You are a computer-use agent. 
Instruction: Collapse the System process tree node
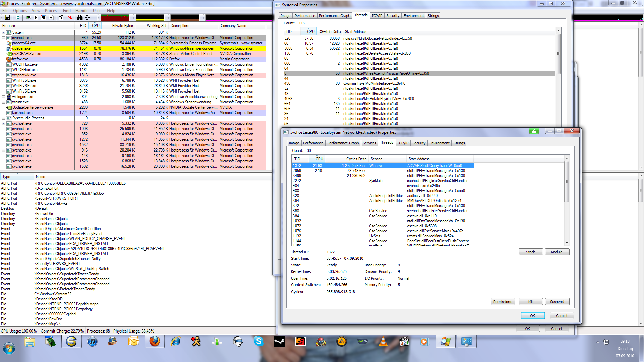3,33
